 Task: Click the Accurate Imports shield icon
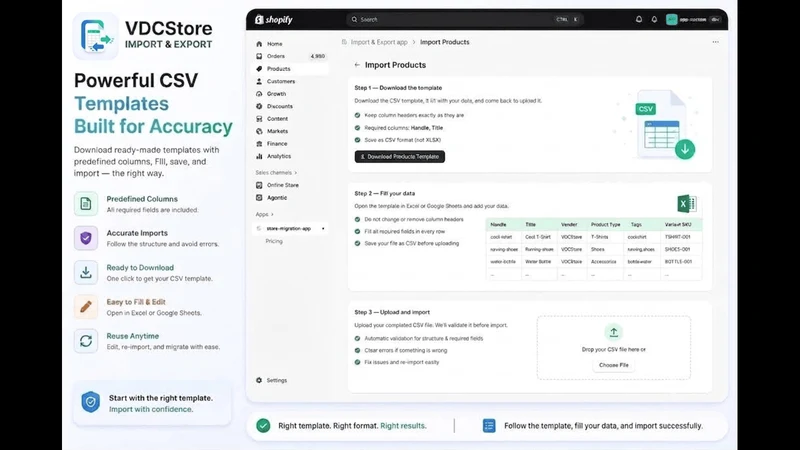[86, 238]
